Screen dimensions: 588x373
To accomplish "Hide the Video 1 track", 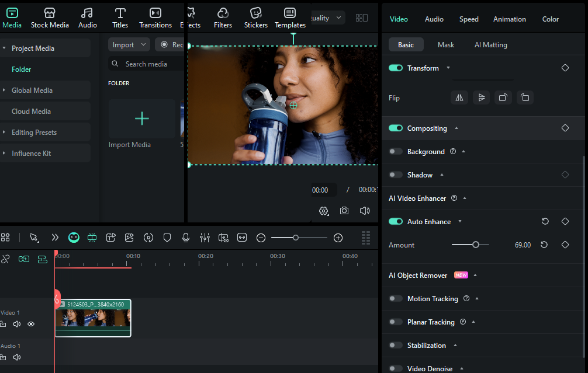I will [31, 324].
